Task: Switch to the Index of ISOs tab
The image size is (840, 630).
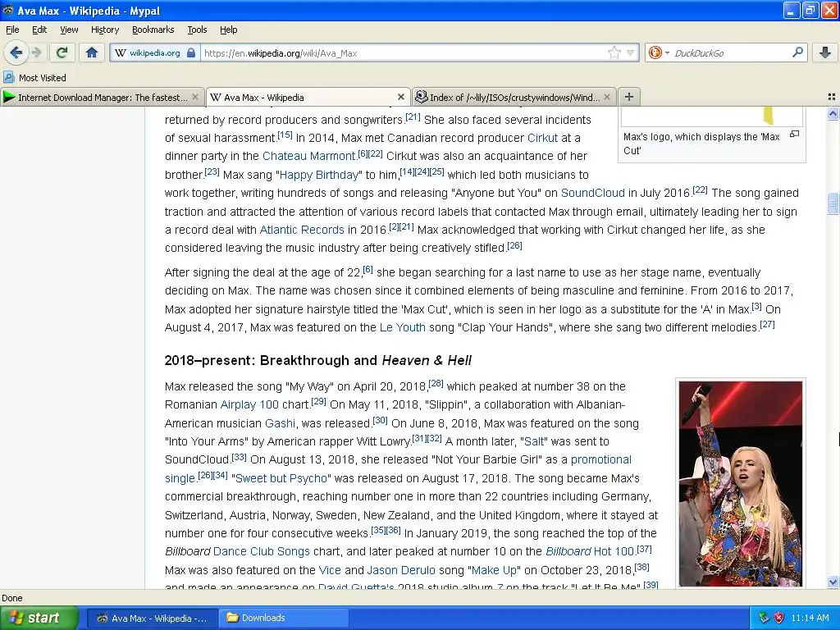Action: coord(514,97)
